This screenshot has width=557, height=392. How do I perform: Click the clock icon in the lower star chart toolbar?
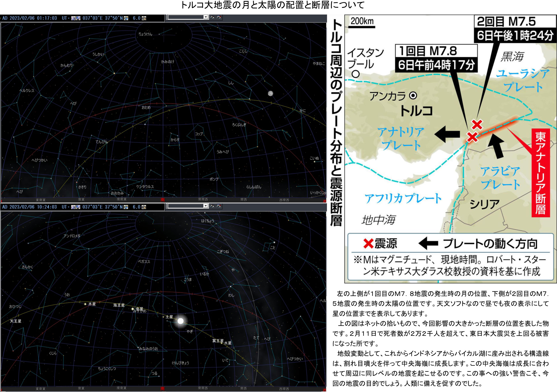(73, 207)
